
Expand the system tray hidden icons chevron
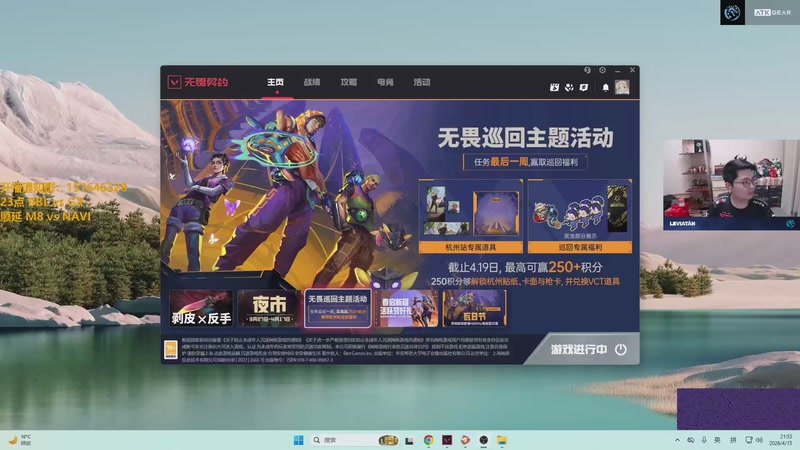click(677, 440)
